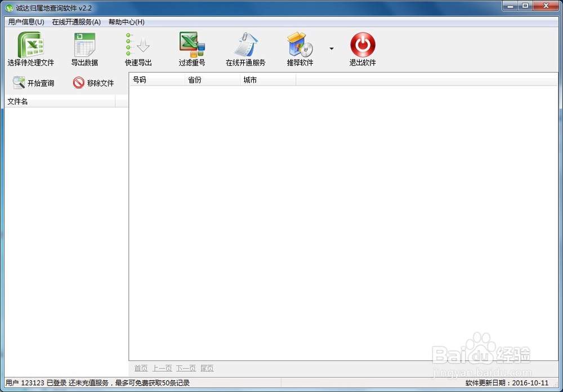Open the 在线开通服务(A) menu
563x392 pixels.
(76, 22)
